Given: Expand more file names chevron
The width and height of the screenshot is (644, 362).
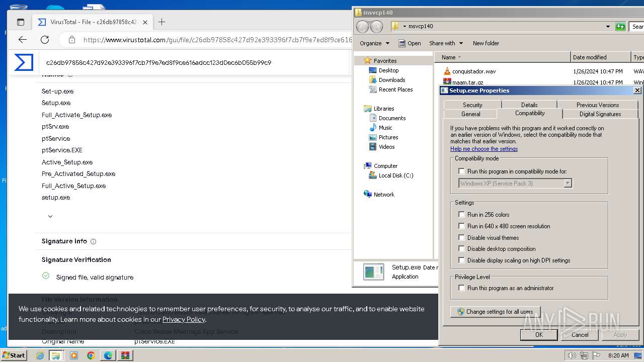Looking at the screenshot, I should 50,216.
